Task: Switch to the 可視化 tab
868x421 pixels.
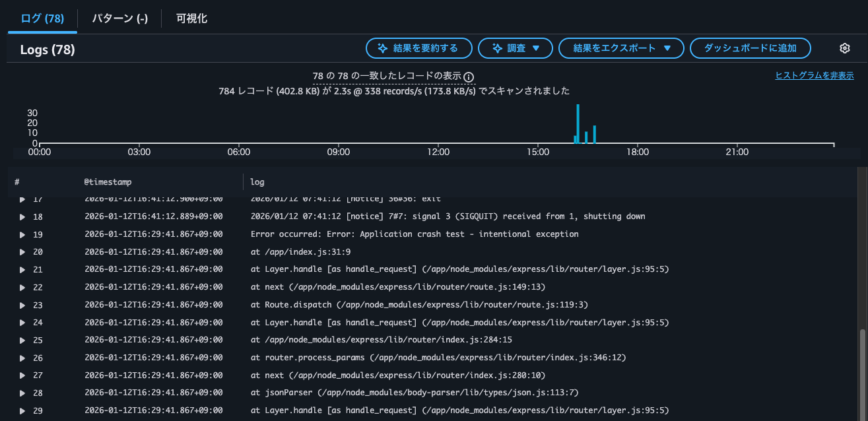Action: 191,19
